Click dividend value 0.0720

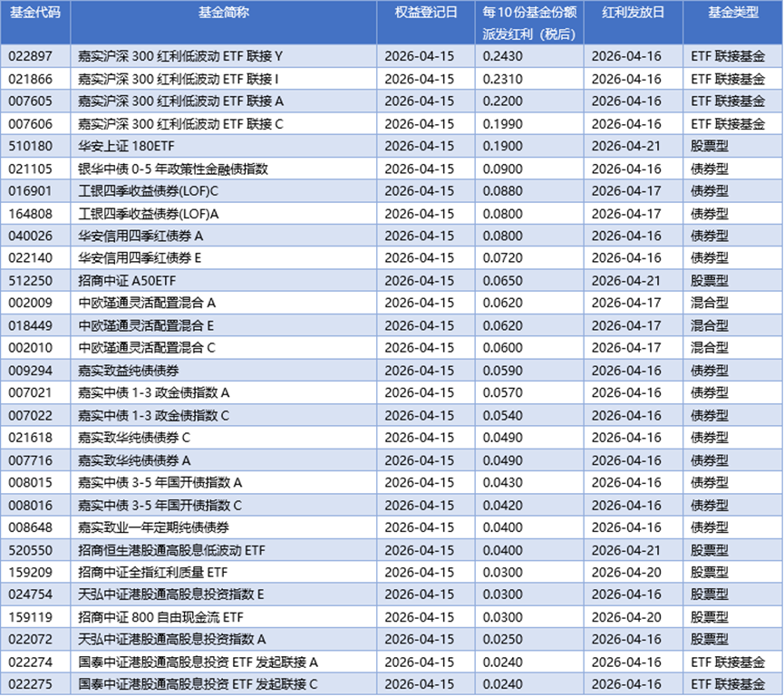[x=502, y=258]
